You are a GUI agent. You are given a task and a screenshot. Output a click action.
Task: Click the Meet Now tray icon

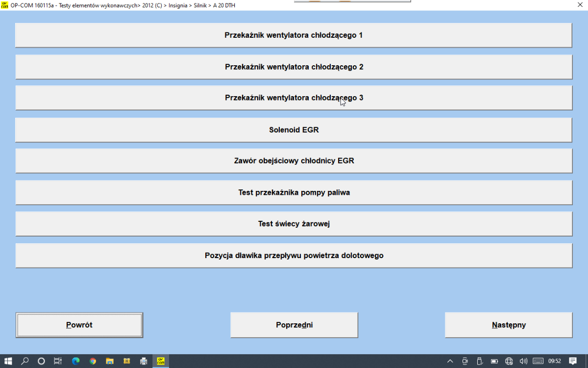(x=465, y=361)
